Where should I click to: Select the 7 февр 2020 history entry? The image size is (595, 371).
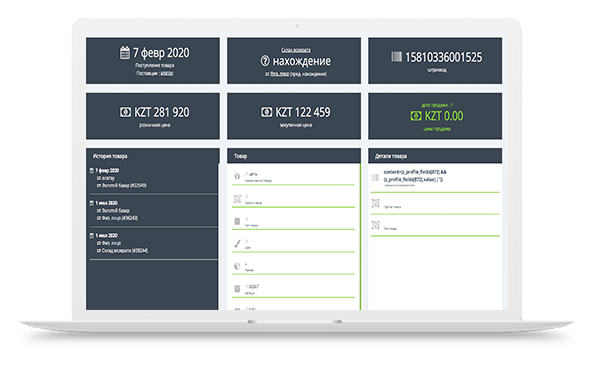[107, 171]
